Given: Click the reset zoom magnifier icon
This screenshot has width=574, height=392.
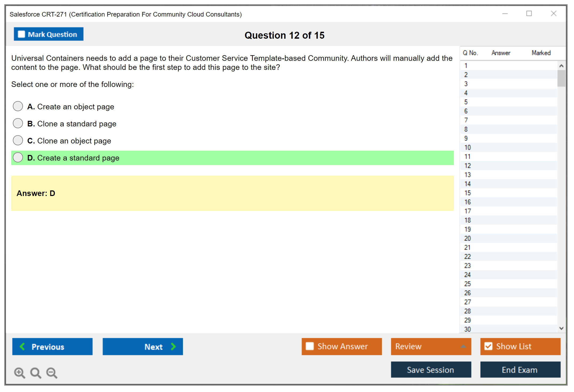Looking at the screenshot, I should pyautogui.click(x=36, y=373).
